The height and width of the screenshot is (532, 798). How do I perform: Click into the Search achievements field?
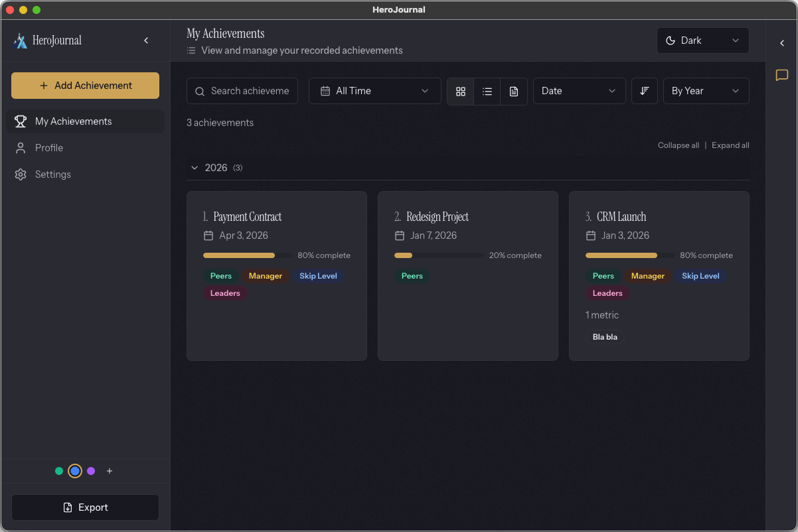point(242,91)
